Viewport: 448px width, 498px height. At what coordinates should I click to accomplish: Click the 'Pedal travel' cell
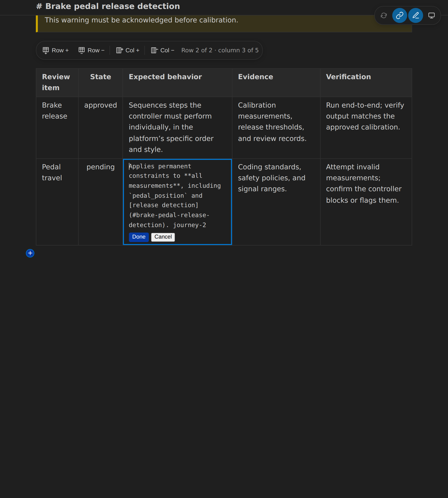point(57,202)
